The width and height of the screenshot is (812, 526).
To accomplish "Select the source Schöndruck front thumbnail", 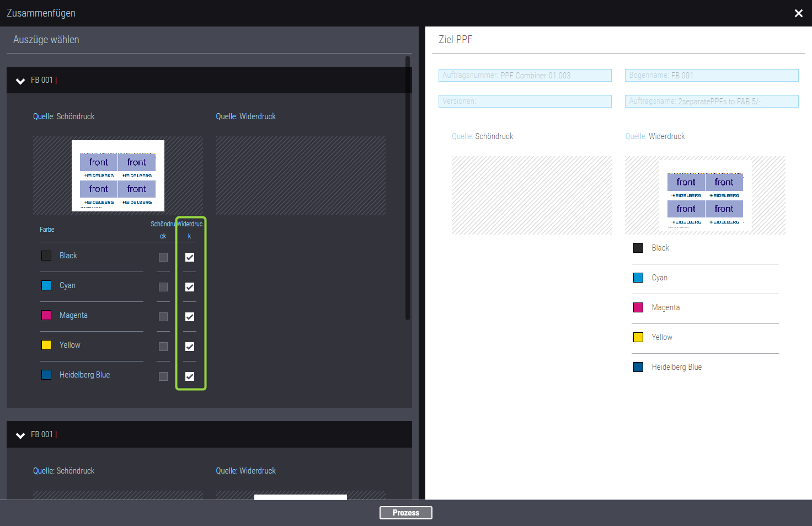I will pos(118,176).
